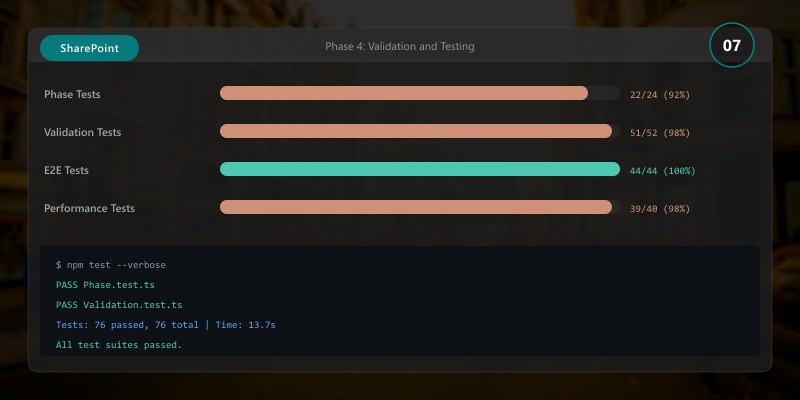800x400 pixels.
Task: Click the SharePoint pill badge
Action: (x=89, y=48)
